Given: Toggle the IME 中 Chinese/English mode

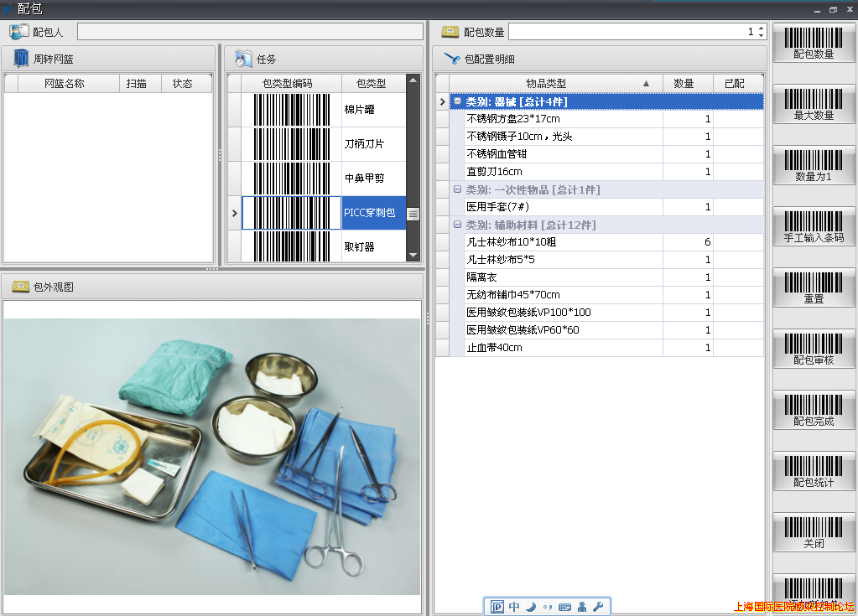Looking at the screenshot, I should click(x=514, y=607).
